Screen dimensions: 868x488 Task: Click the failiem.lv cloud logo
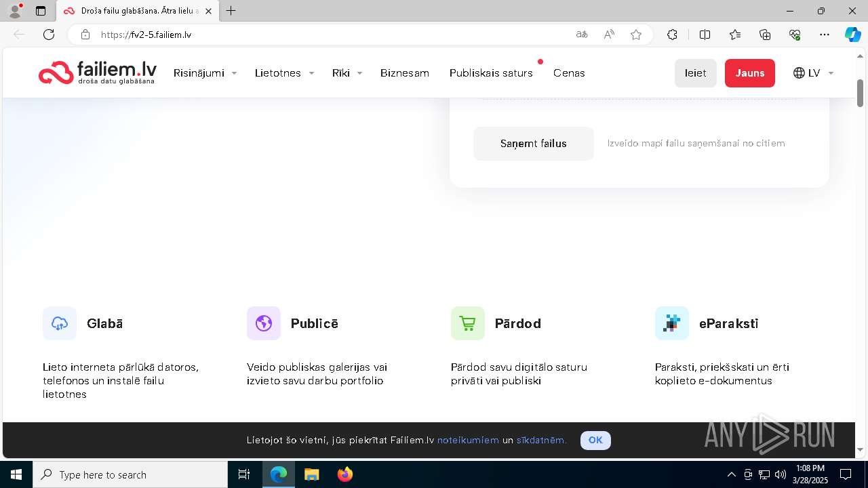pyautogui.click(x=98, y=73)
